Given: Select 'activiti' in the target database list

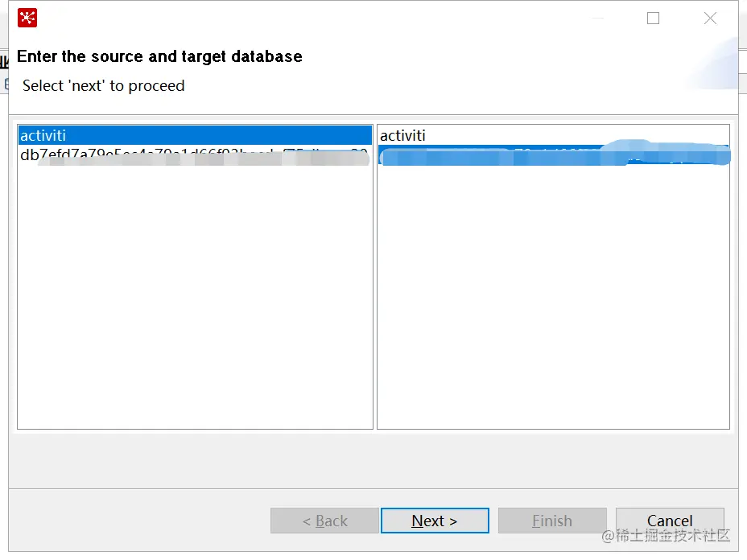Looking at the screenshot, I should [x=553, y=135].
